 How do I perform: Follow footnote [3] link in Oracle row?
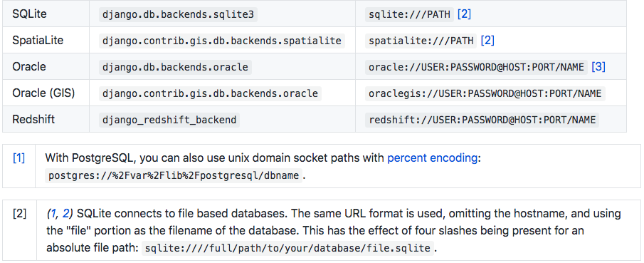[x=598, y=67]
